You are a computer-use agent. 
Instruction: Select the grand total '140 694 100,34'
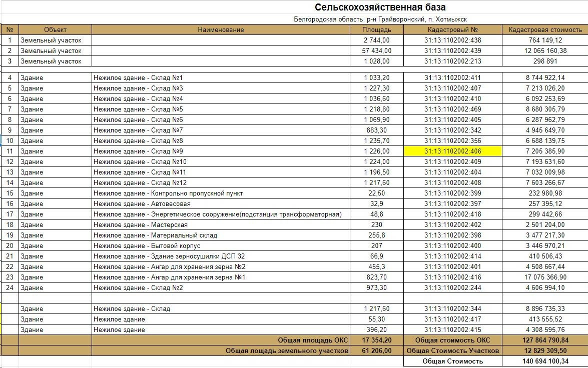(x=545, y=361)
